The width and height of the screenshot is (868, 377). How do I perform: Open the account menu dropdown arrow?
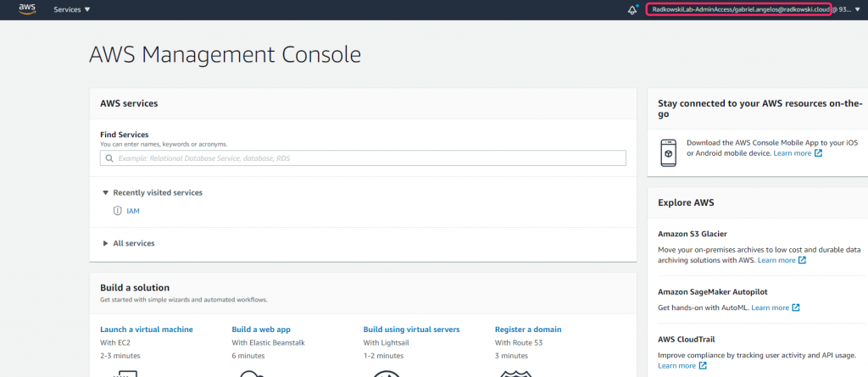pos(858,10)
